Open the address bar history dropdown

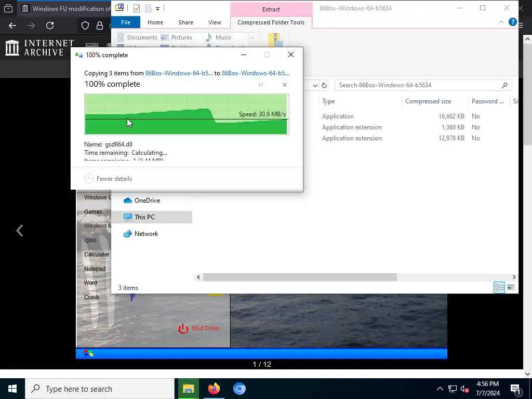coord(315,85)
